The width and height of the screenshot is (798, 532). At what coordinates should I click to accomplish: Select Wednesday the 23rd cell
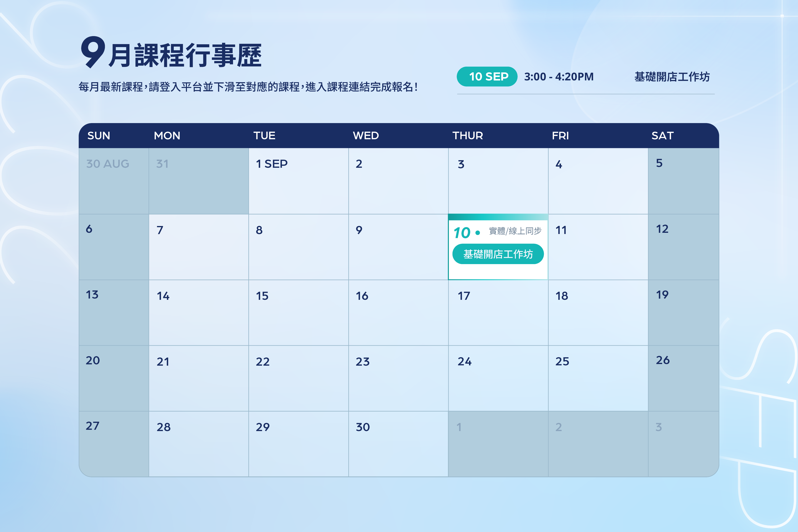click(398, 379)
